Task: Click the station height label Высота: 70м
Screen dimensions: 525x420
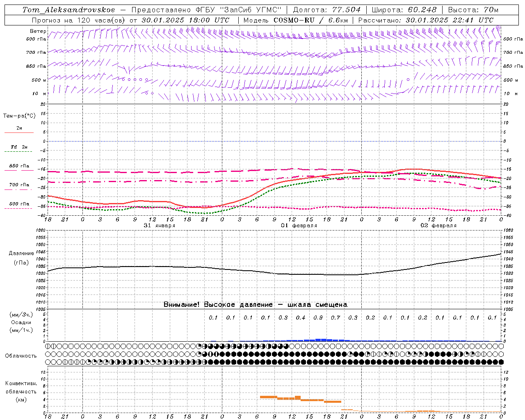Action: pyautogui.click(x=473, y=10)
